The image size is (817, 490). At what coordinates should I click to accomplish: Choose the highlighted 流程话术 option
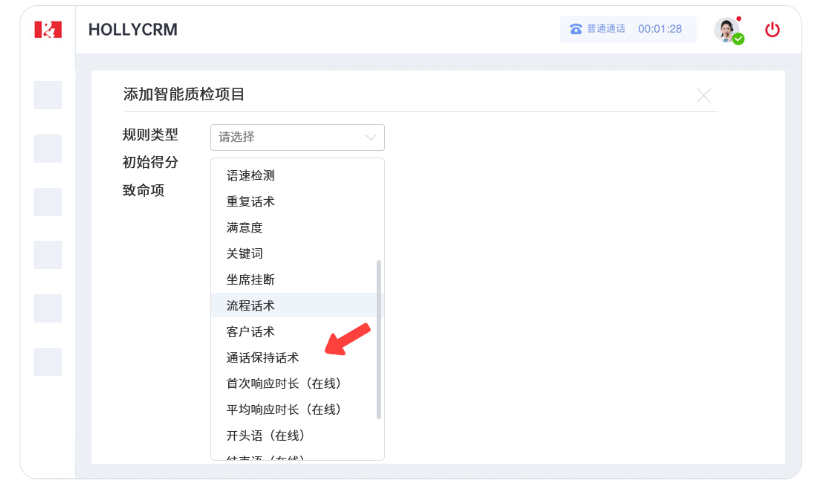pos(250,305)
